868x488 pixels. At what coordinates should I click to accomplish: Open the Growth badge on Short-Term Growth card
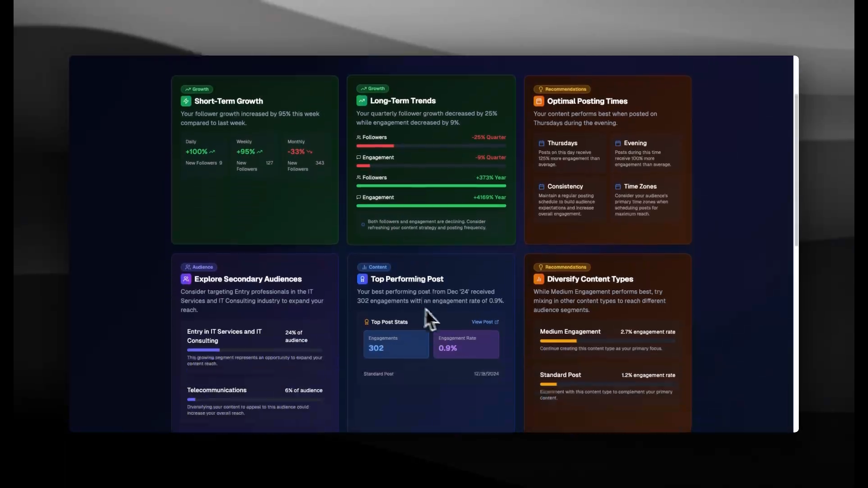(197, 89)
